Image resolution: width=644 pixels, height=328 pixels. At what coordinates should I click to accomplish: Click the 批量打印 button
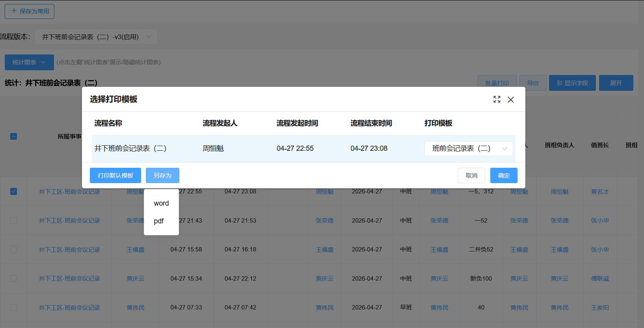pos(497,83)
